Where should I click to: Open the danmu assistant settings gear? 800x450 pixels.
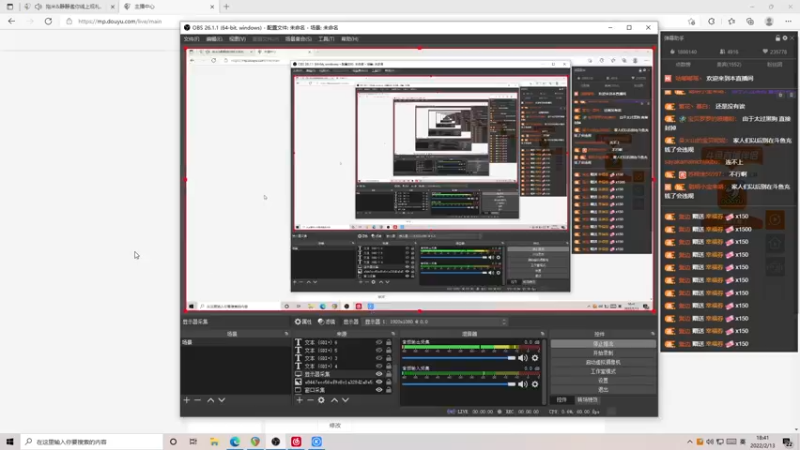tap(785, 38)
